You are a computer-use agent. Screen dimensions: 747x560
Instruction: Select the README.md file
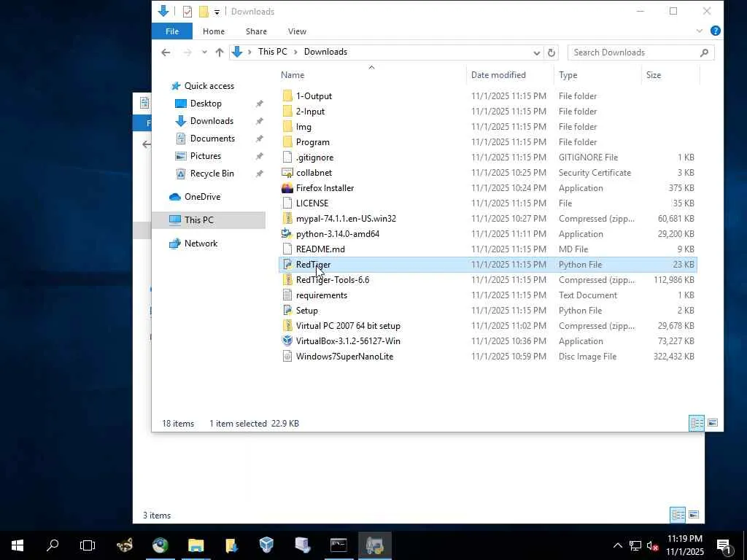[x=320, y=249]
